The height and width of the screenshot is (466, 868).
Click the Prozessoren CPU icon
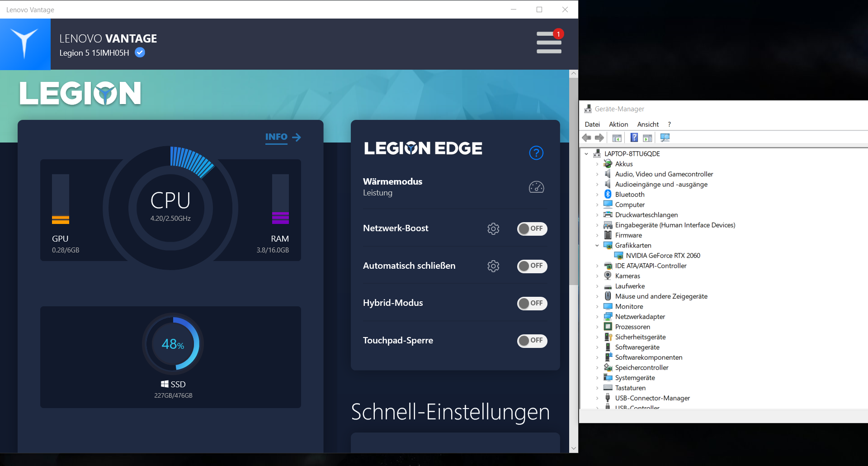point(608,327)
